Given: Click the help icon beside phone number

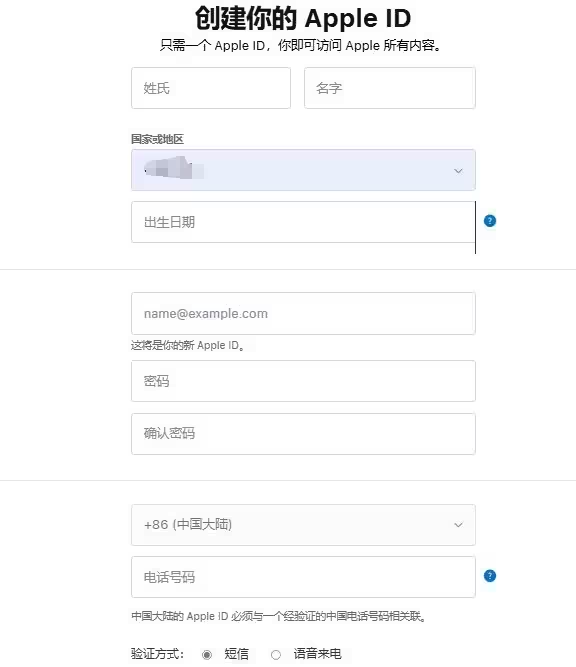Looking at the screenshot, I should click(490, 576).
